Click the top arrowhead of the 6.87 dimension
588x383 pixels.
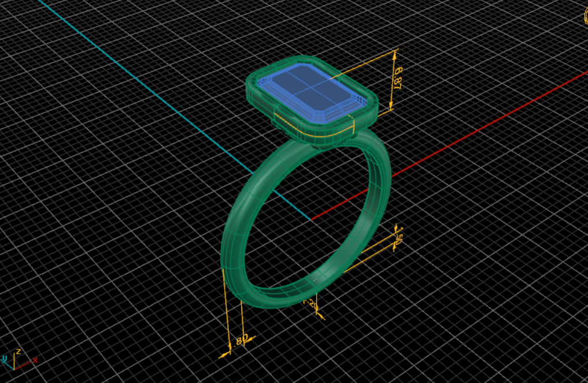click(395, 53)
